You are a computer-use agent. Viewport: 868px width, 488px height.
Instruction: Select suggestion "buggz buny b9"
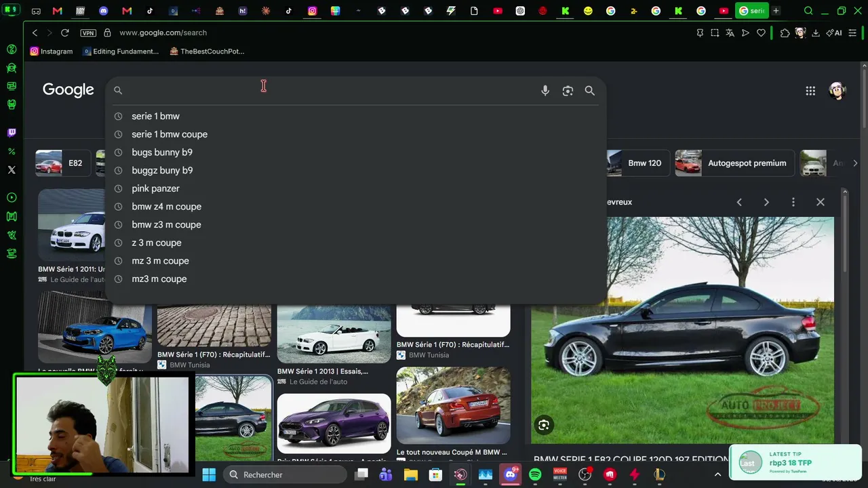tap(355, 171)
